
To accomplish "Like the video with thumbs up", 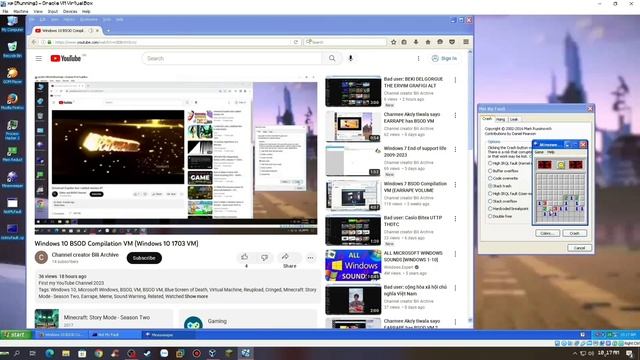I will pos(244,257).
